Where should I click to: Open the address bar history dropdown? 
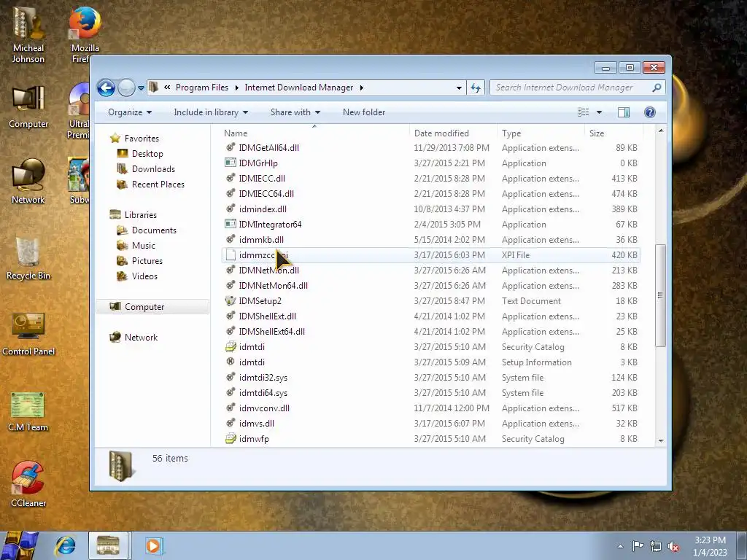pos(459,87)
